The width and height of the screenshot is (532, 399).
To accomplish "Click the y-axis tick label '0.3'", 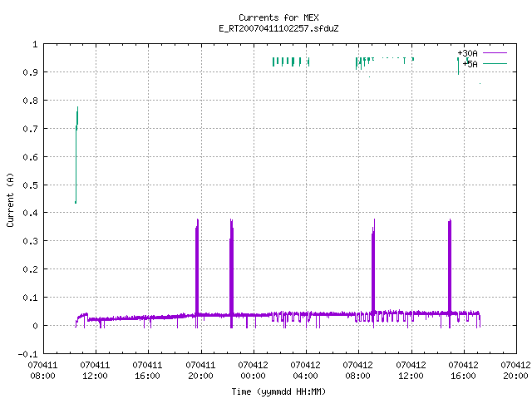I will pyautogui.click(x=30, y=241).
